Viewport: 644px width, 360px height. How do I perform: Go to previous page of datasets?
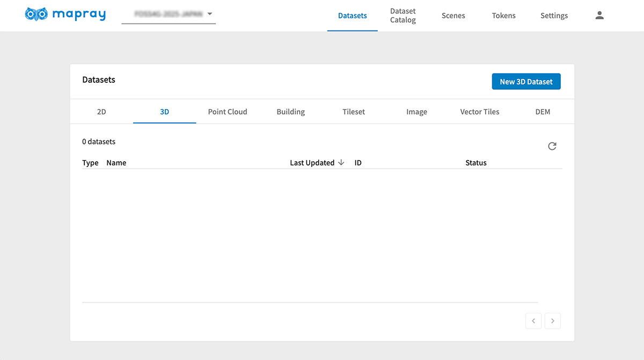(x=533, y=321)
